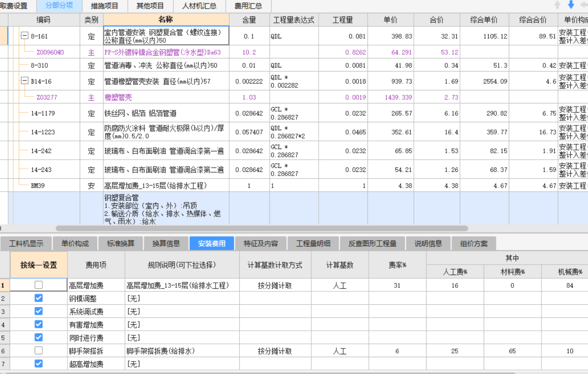This screenshot has width=588, height=374.
Task: Uncheck the 超高增加费 checkbox
Action: [39, 364]
